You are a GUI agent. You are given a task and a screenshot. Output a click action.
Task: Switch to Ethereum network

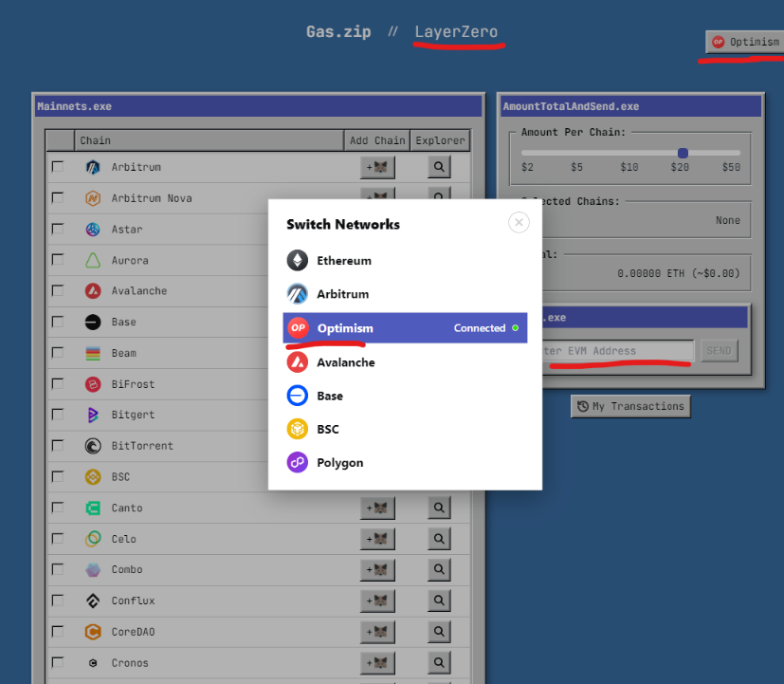pos(405,261)
